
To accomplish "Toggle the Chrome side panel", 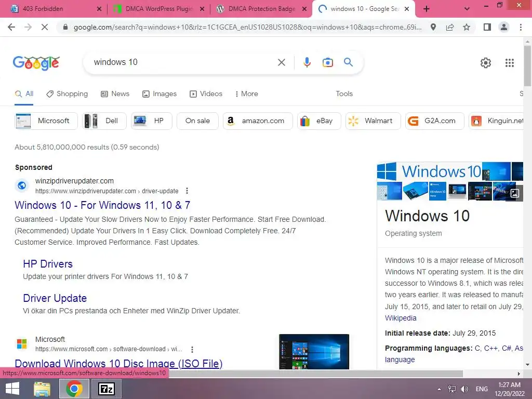I will 487,27.
